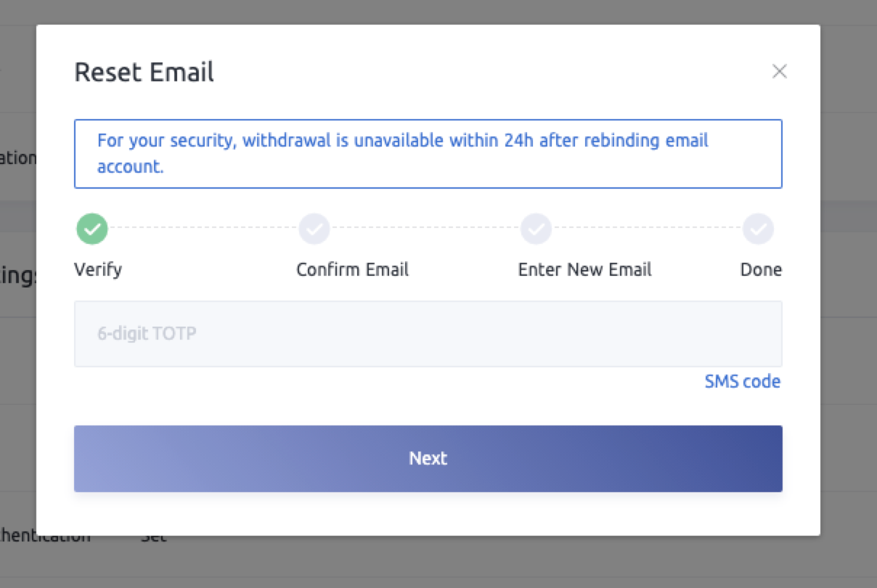Close the Reset Email dialog

(x=779, y=71)
